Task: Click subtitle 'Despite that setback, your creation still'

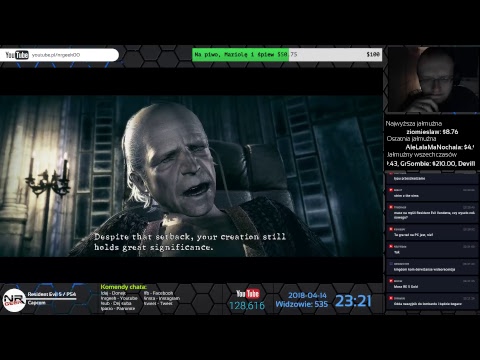Action: 190,237
